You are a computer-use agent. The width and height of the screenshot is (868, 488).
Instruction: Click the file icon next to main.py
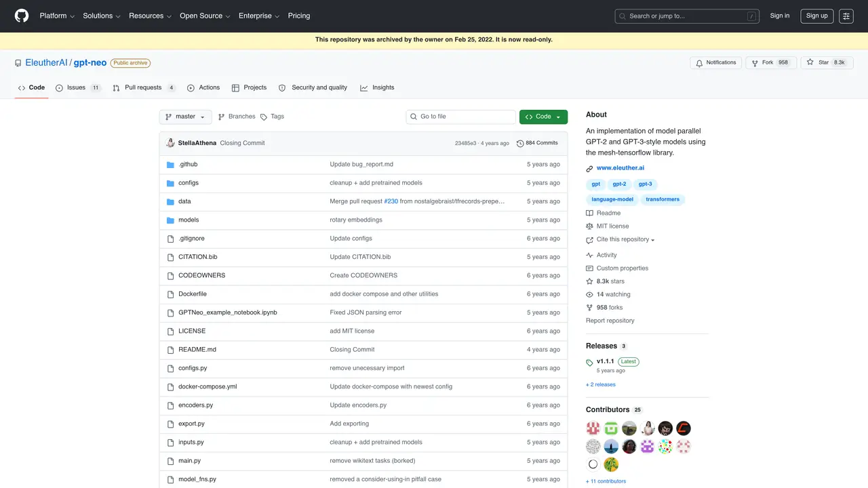click(x=171, y=461)
